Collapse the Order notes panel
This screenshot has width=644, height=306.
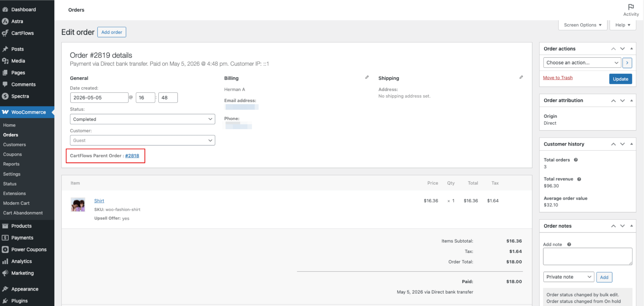pos(631,226)
